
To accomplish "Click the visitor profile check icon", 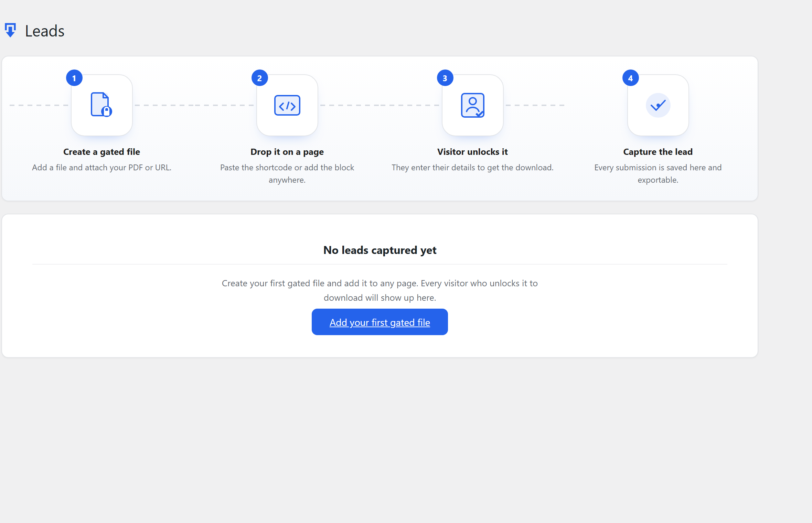I will (x=473, y=105).
